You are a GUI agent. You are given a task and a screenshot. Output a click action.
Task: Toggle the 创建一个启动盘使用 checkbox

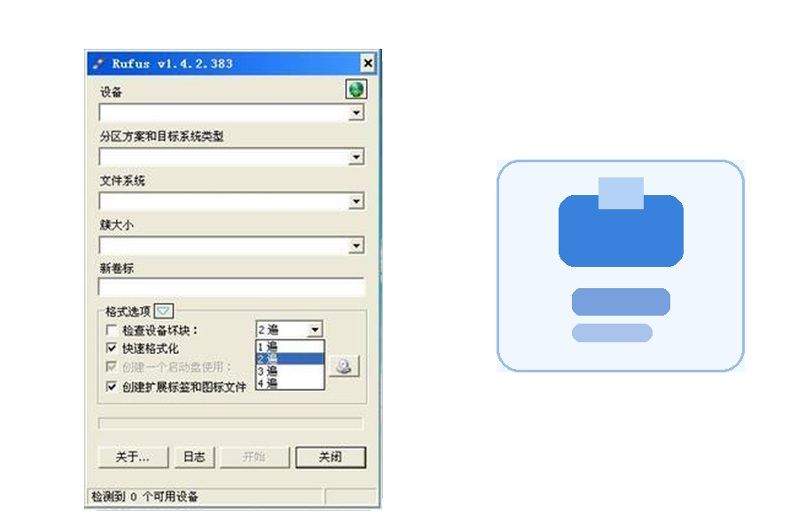coord(111,367)
